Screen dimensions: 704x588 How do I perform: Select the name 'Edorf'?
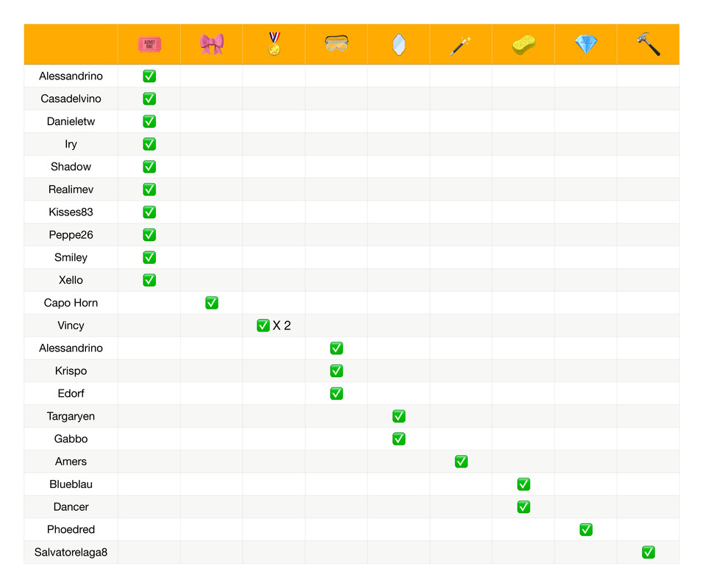(71, 393)
